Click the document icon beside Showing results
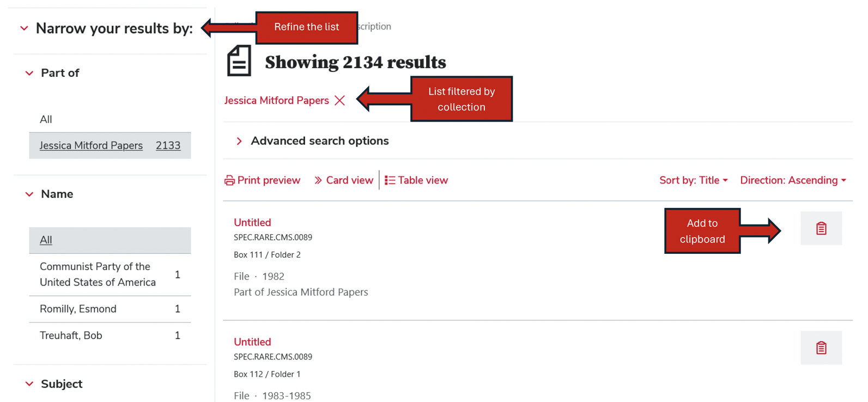Screen dimensions: 868x402 tap(239, 60)
